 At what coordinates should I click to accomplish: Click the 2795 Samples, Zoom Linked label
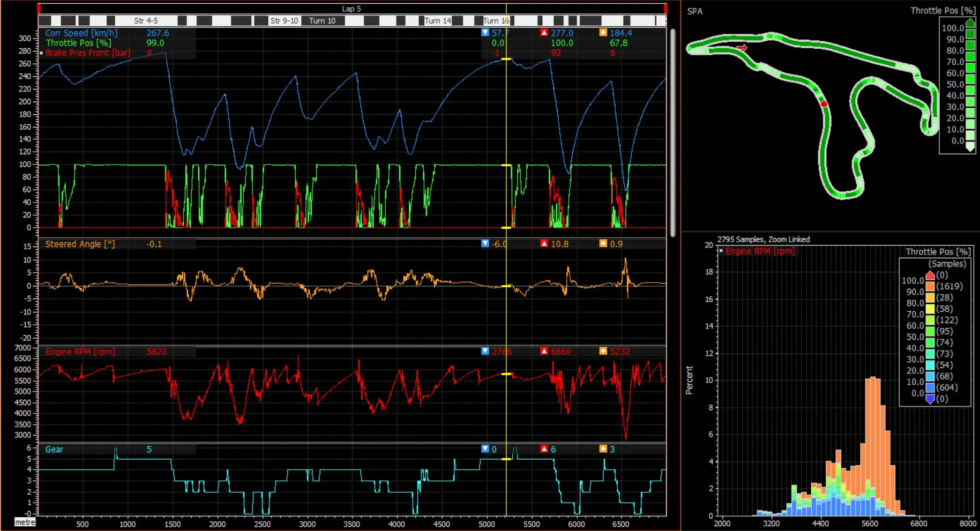pos(764,239)
